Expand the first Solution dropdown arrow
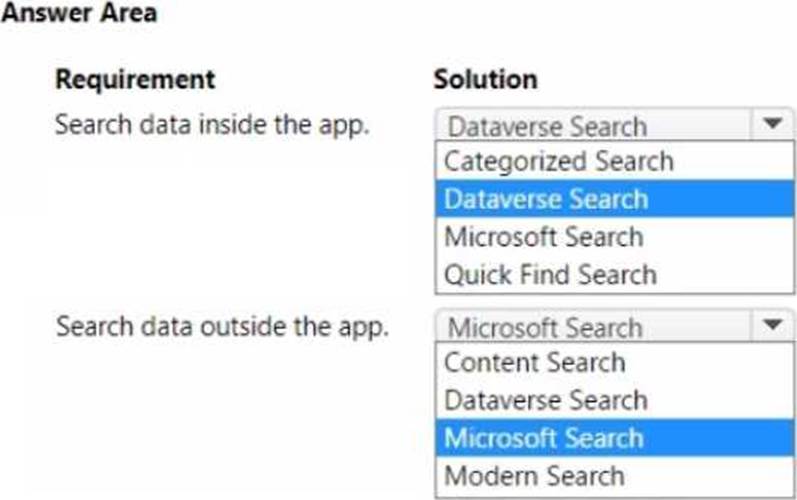Screen dimensions: 797x500 [772, 125]
